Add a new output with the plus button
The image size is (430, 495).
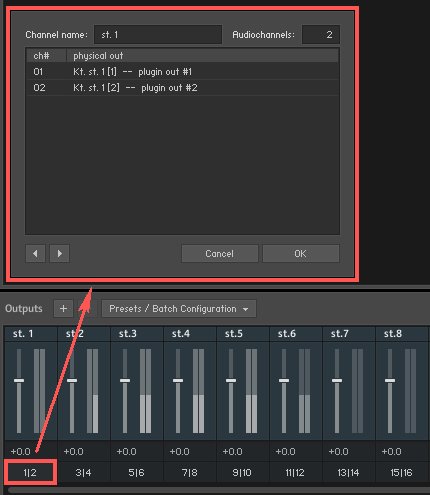coord(63,309)
